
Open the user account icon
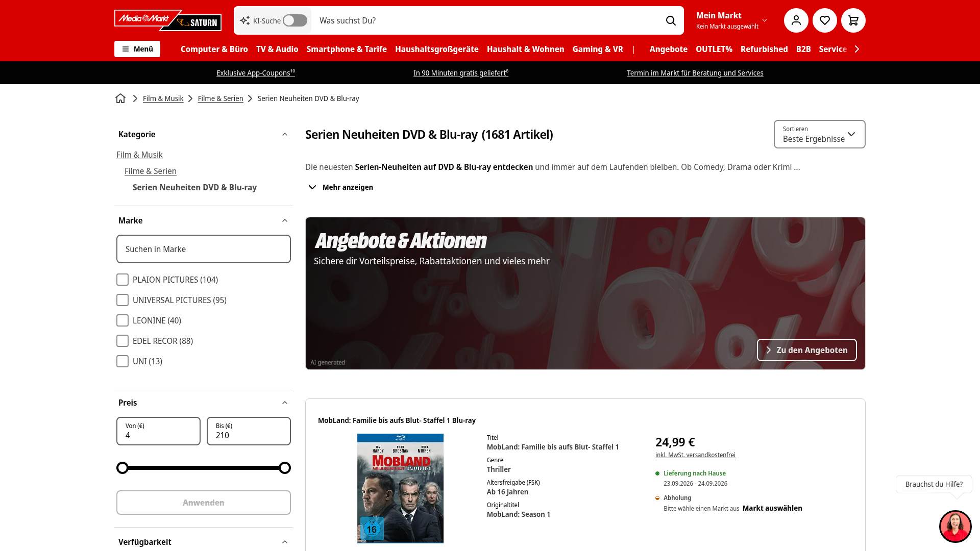796,20
